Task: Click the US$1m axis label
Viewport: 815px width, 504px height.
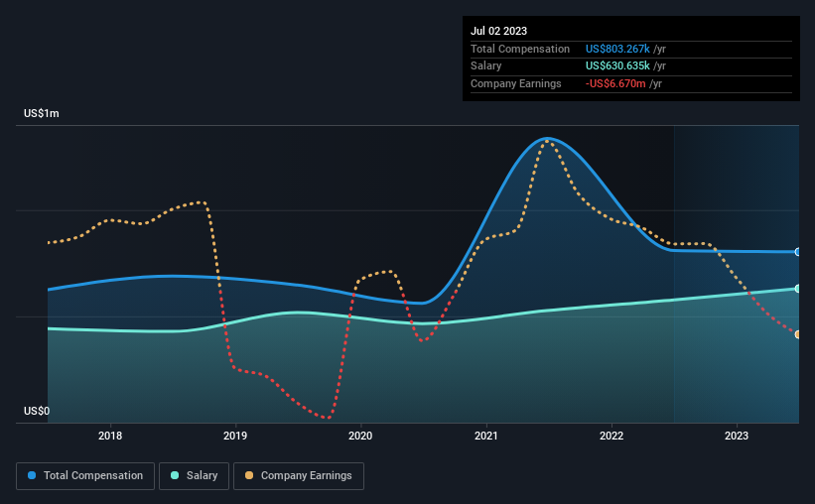Action: coord(42,113)
